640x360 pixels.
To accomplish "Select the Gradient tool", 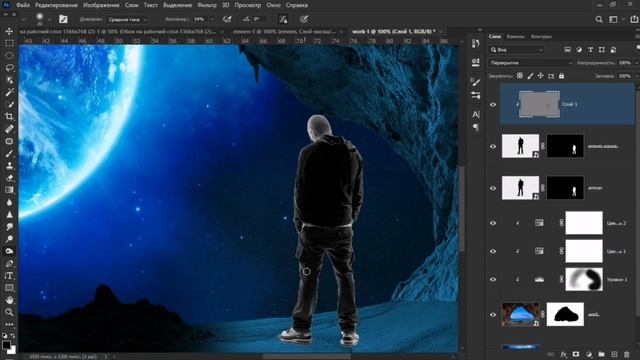I will click(9, 190).
